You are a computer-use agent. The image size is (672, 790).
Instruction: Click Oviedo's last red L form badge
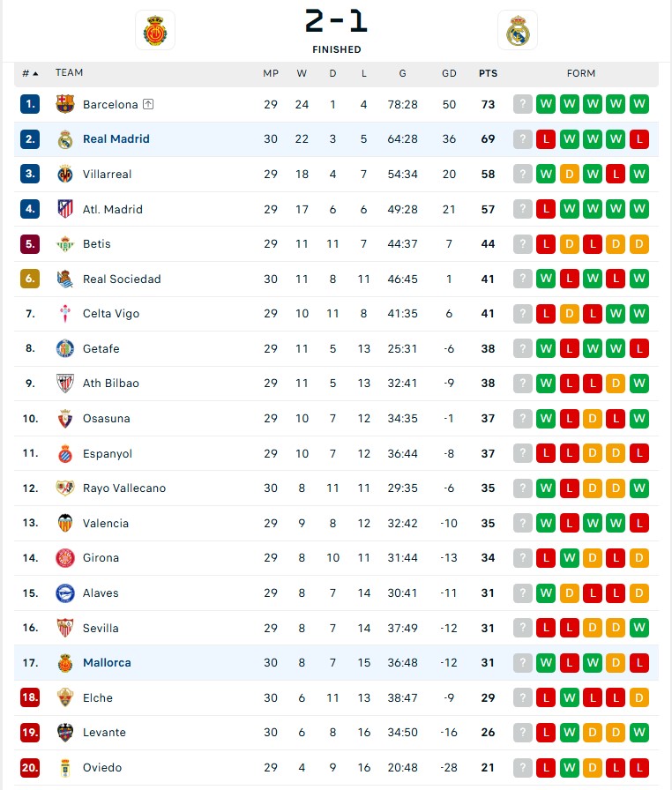(639, 768)
